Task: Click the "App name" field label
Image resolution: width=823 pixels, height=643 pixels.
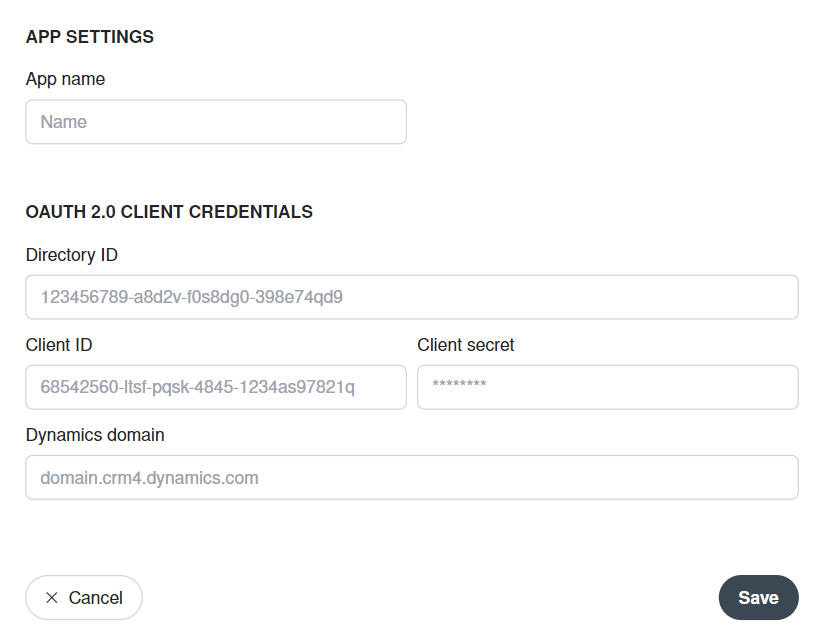Action: click(x=65, y=79)
